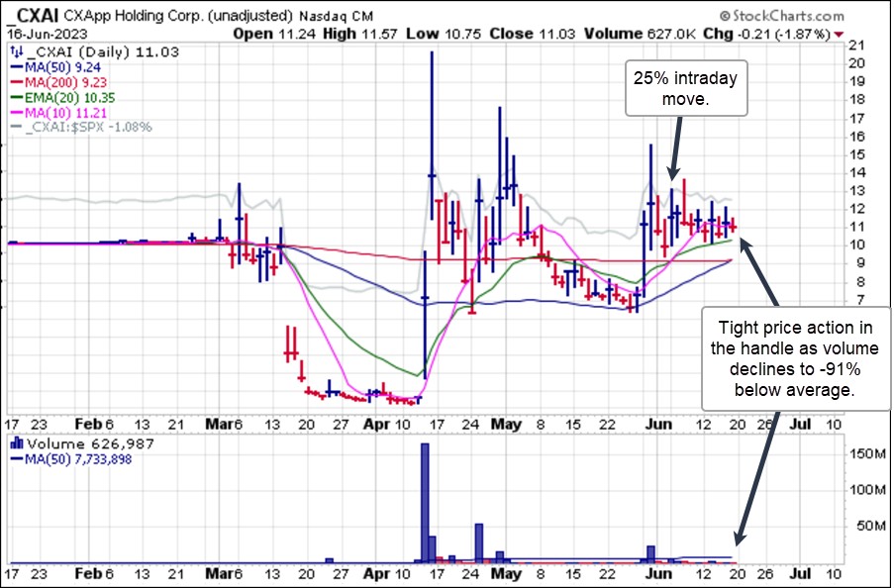Click the Nasdaq CM exchange label

[x=337, y=16]
